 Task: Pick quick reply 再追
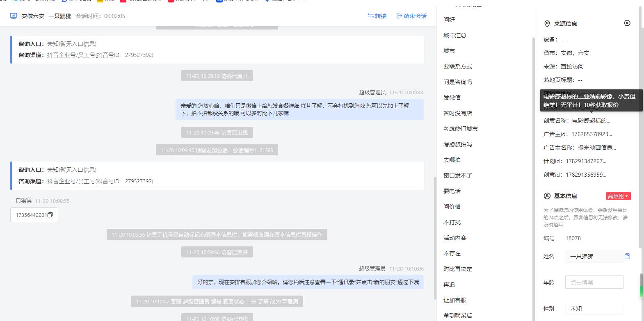tap(449, 285)
